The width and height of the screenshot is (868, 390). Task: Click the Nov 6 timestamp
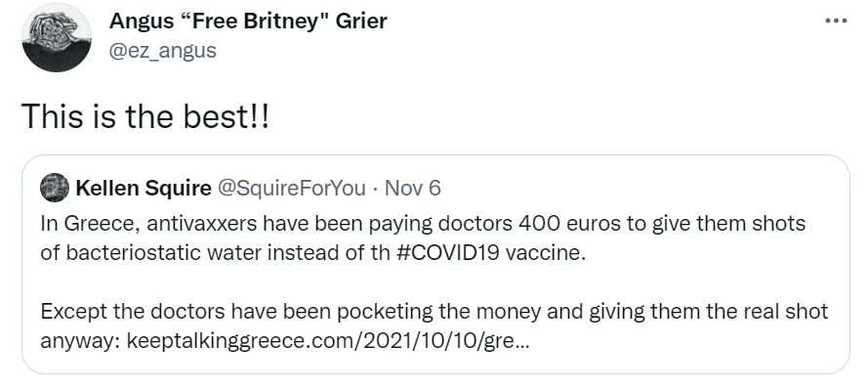(x=413, y=189)
